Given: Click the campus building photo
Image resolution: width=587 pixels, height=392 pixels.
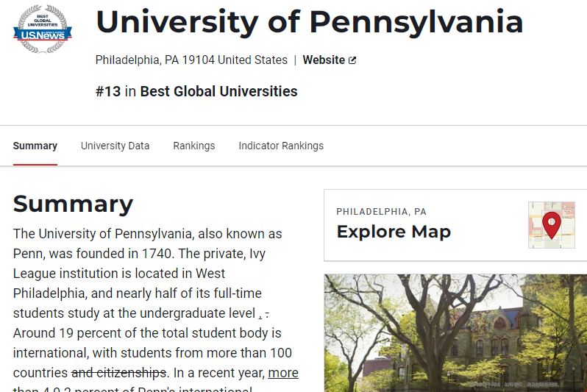Looking at the screenshot, I should point(455,332).
